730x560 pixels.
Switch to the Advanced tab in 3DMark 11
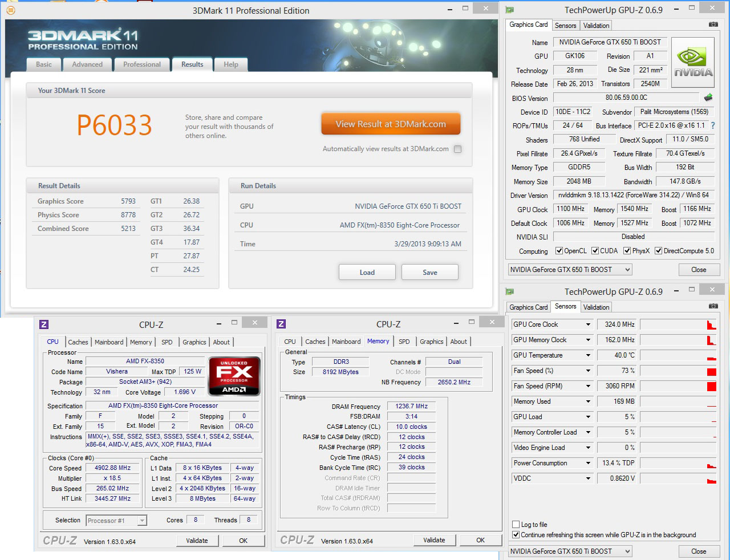(x=87, y=64)
